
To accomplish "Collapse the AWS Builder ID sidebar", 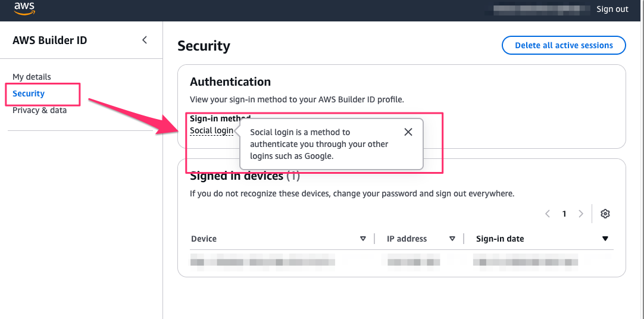I will tap(144, 40).
